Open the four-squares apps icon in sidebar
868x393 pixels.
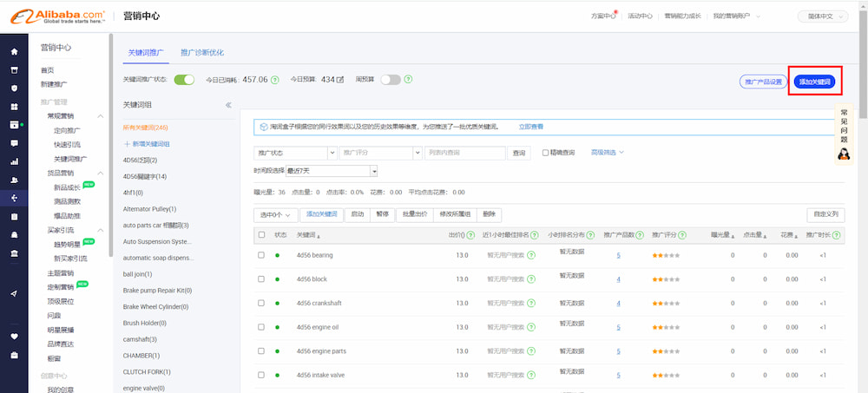tap(15, 107)
